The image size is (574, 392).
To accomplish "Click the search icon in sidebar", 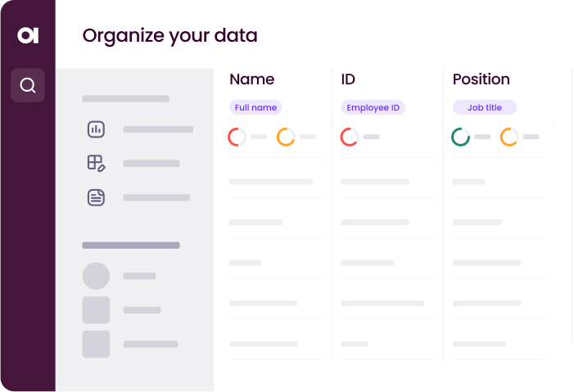I will [x=28, y=85].
